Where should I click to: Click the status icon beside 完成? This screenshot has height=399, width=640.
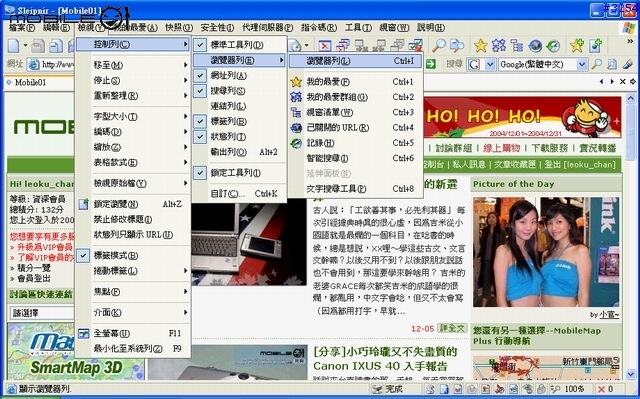[x=377, y=389]
